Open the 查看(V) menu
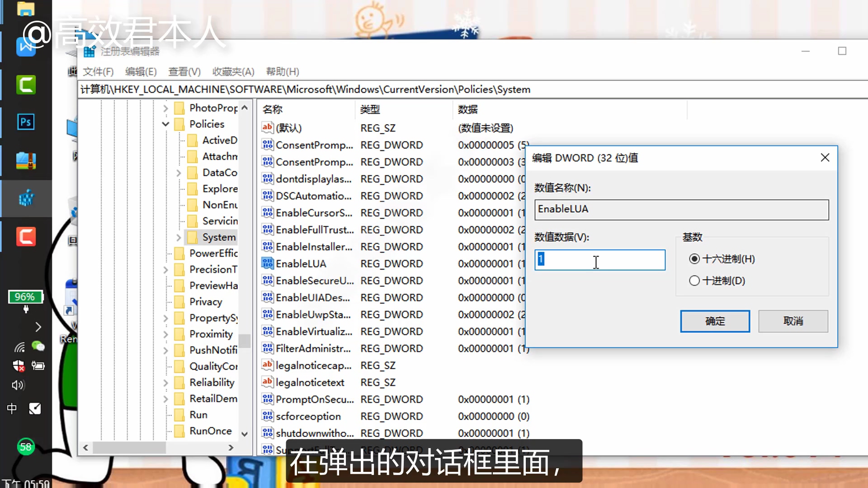 (184, 71)
